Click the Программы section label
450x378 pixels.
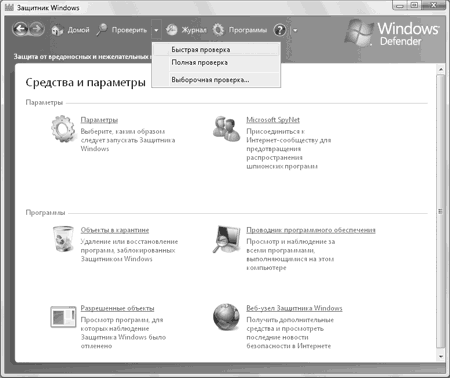tap(45, 213)
